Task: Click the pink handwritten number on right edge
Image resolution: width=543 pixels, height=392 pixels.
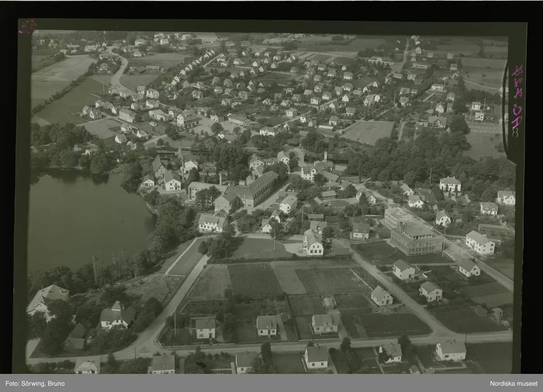Action: [517, 100]
